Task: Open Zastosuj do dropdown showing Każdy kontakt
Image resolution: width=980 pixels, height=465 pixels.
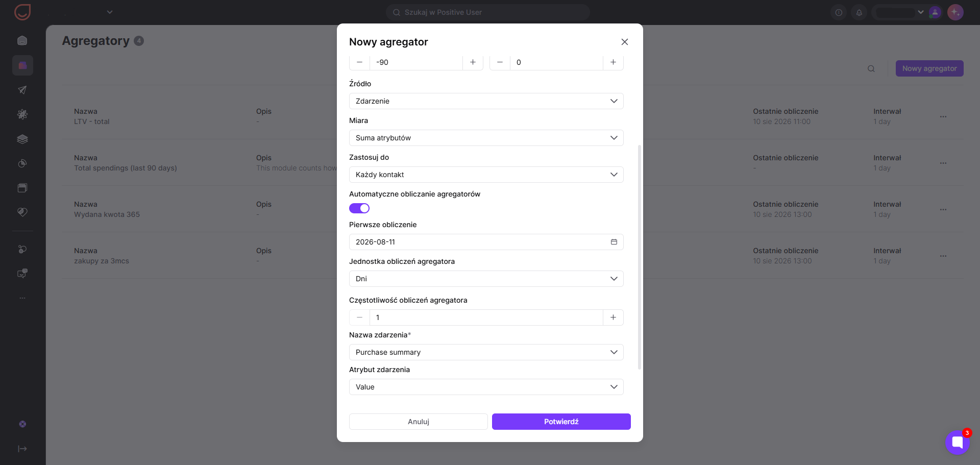Action: [x=486, y=175]
